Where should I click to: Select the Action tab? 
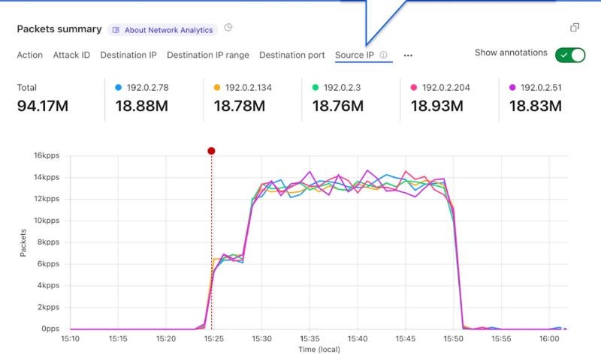pyautogui.click(x=29, y=55)
